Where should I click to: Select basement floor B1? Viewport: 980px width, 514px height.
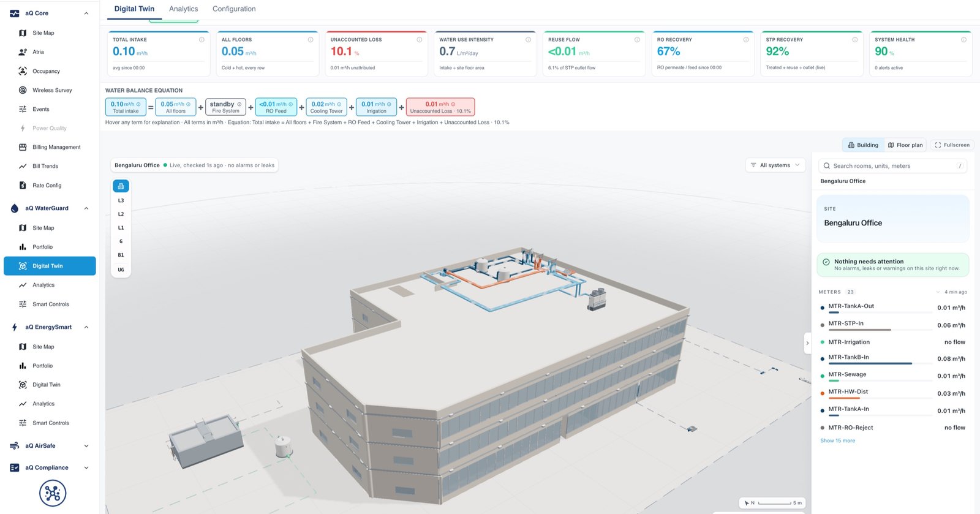(x=121, y=255)
